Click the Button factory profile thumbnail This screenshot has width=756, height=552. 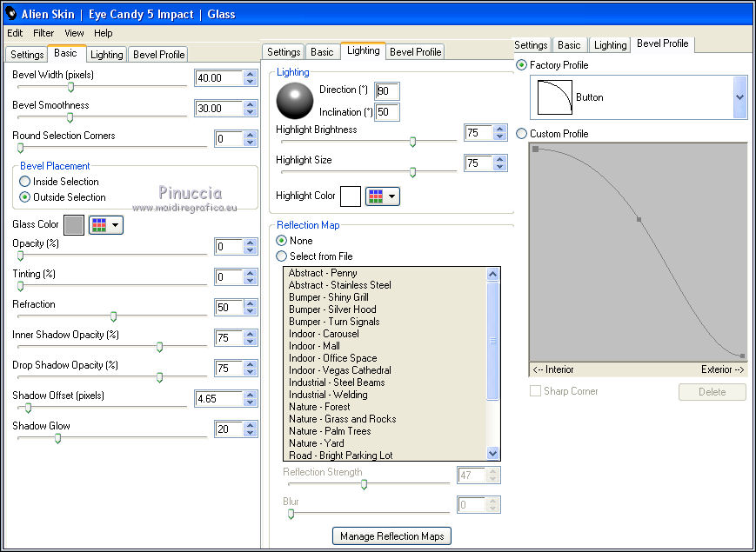[x=555, y=97]
